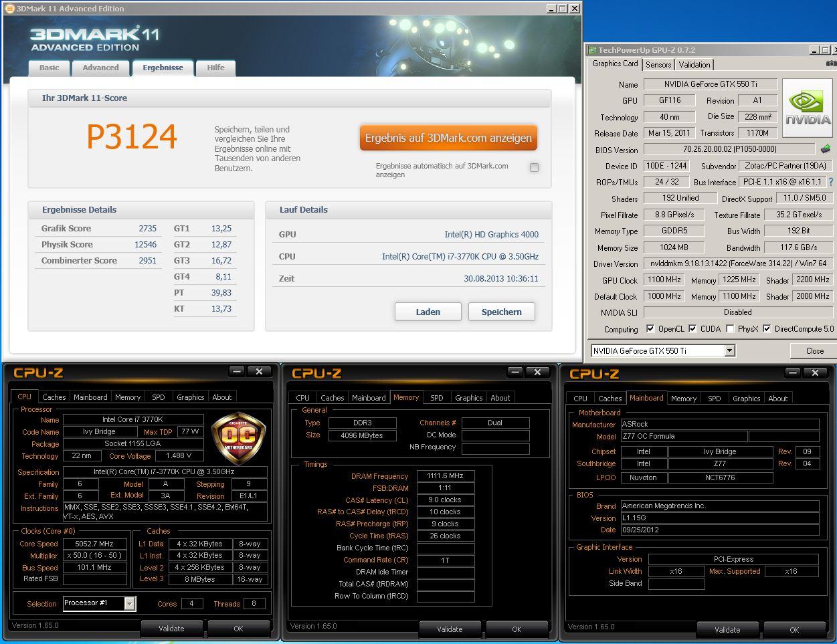
Task: Open Caches tab in left CPU-Z window
Action: tap(54, 397)
